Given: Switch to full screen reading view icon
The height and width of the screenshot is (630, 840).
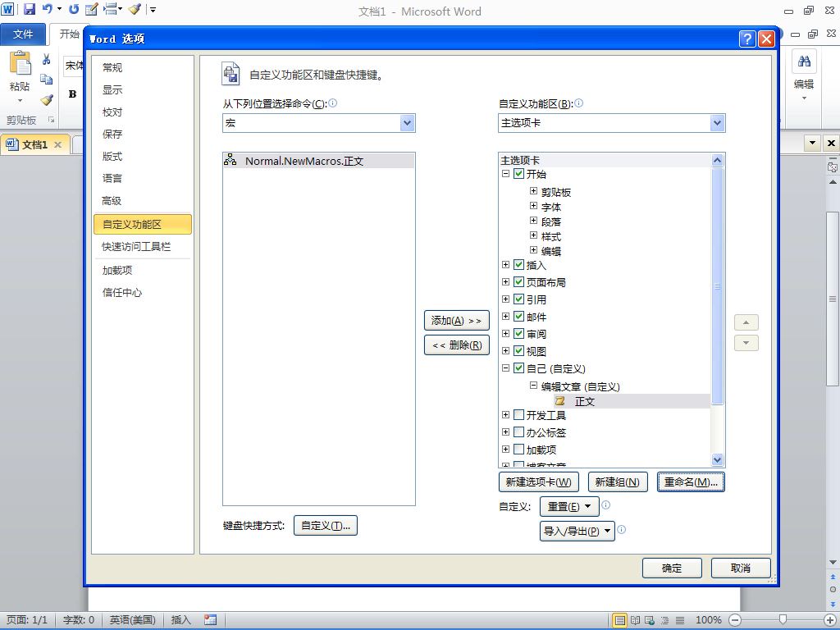Looking at the screenshot, I should 636,620.
